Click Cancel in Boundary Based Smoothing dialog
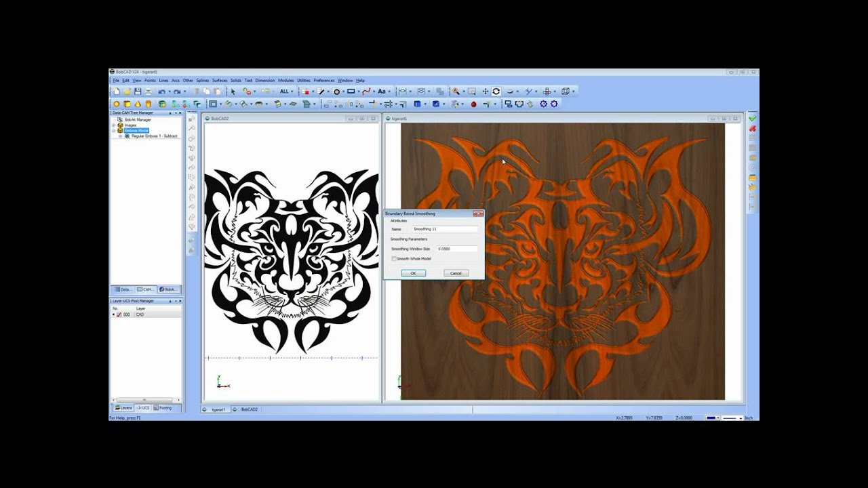The width and height of the screenshot is (868, 488). coord(456,273)
